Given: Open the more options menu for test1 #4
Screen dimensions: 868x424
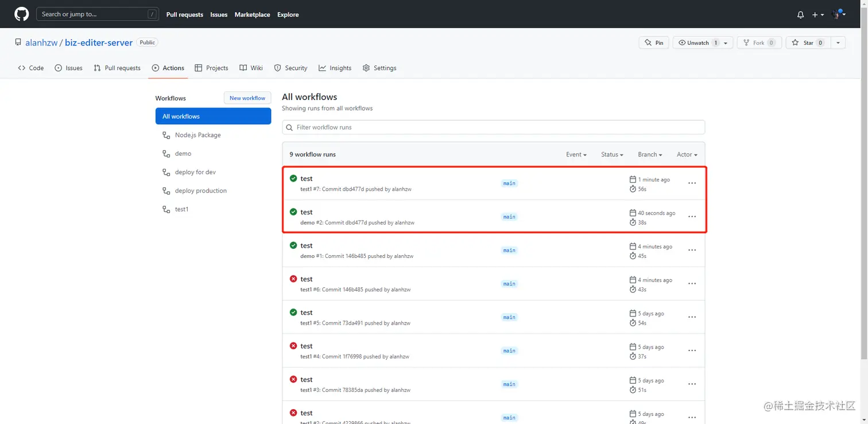Looking at the screenshot, I should click(x=692, y=350).
